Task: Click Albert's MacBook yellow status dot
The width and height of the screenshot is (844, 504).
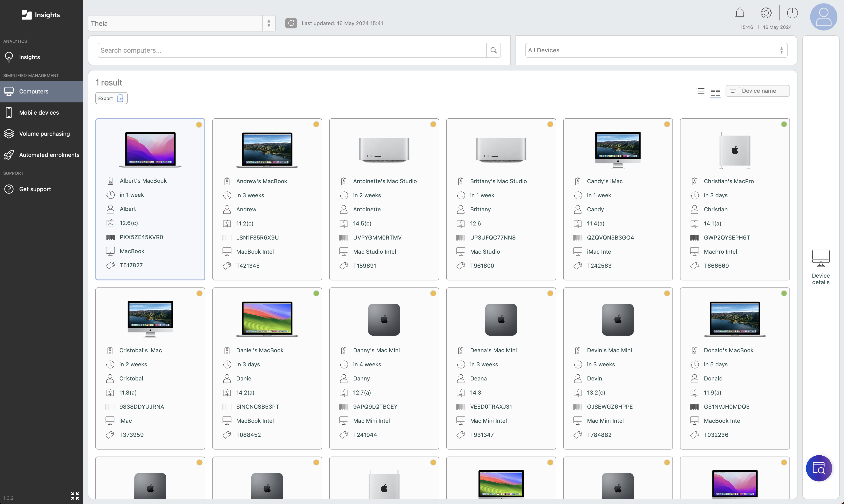Action: [x=199, y=125]
